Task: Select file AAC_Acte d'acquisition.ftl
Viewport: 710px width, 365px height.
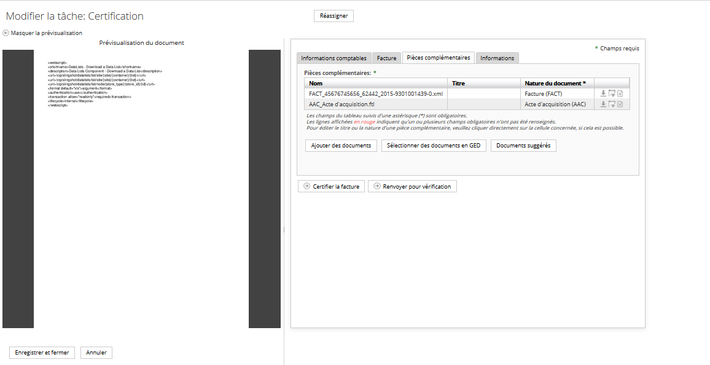Action: [x=341, y=105]
